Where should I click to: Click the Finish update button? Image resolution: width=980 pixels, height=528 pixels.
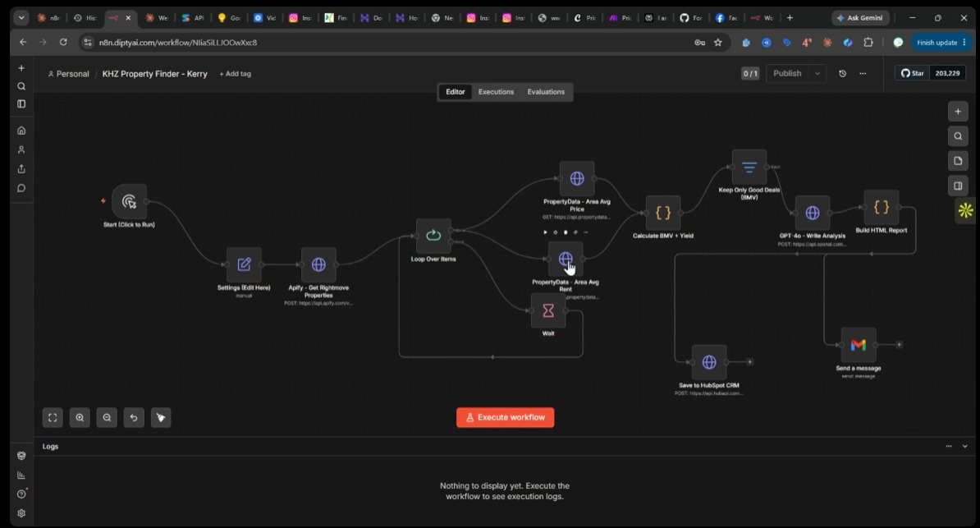941,43
